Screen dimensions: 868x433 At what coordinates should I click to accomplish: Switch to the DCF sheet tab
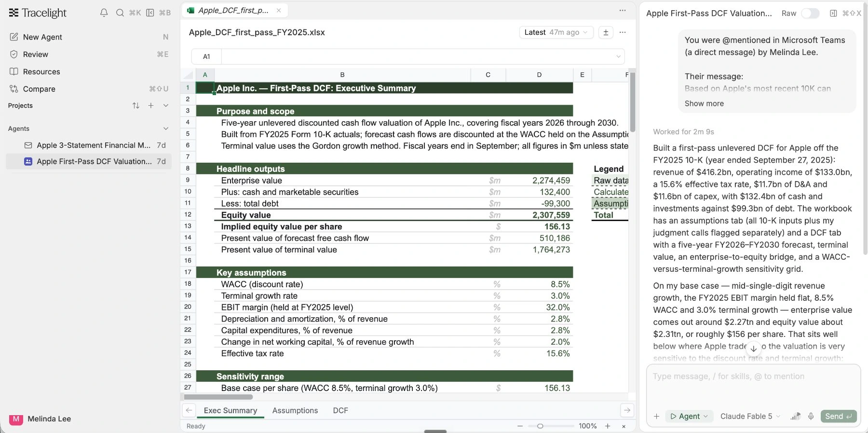tap(340, 410)
